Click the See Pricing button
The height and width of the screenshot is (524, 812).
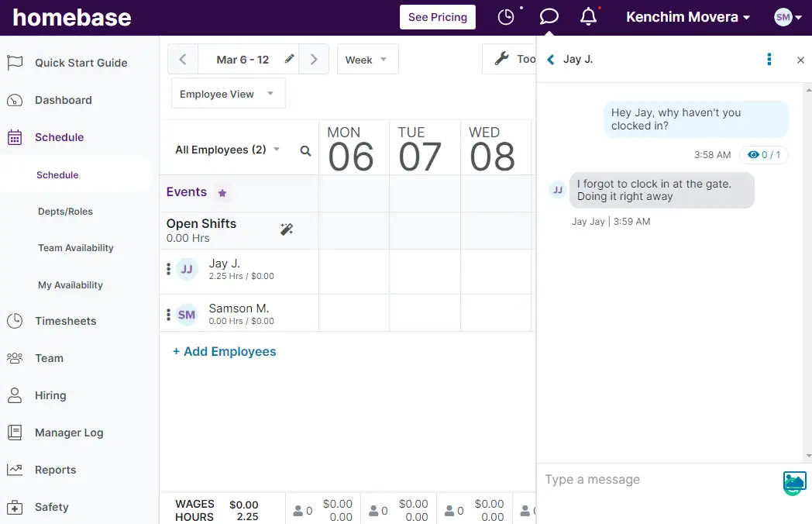coord(438,17)
